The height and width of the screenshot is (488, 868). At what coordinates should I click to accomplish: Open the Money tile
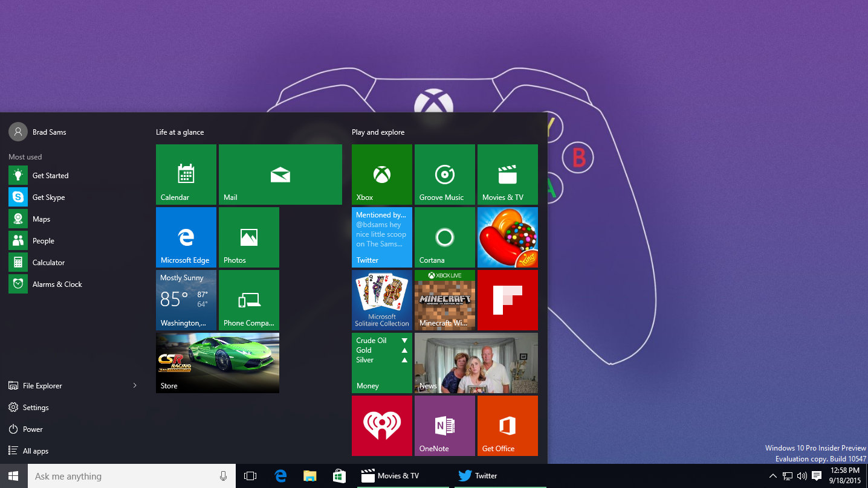pos(382,363)
